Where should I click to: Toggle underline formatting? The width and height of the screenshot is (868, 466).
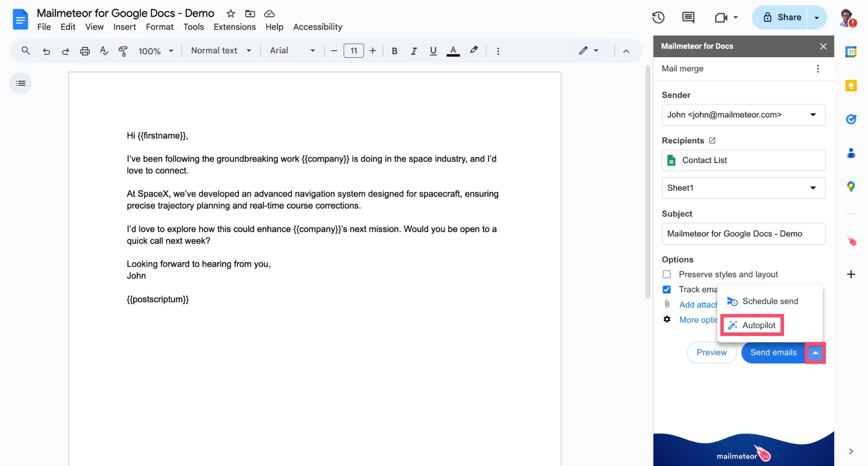click(433, 51)
